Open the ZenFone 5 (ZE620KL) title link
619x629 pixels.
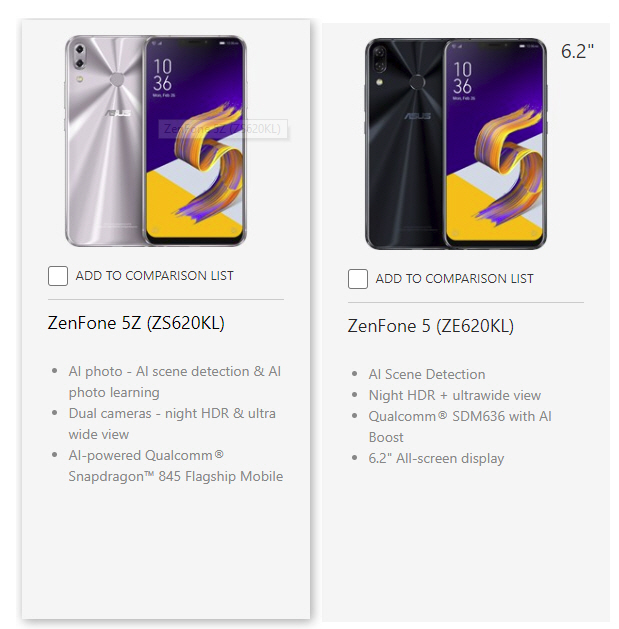point(430,326)
